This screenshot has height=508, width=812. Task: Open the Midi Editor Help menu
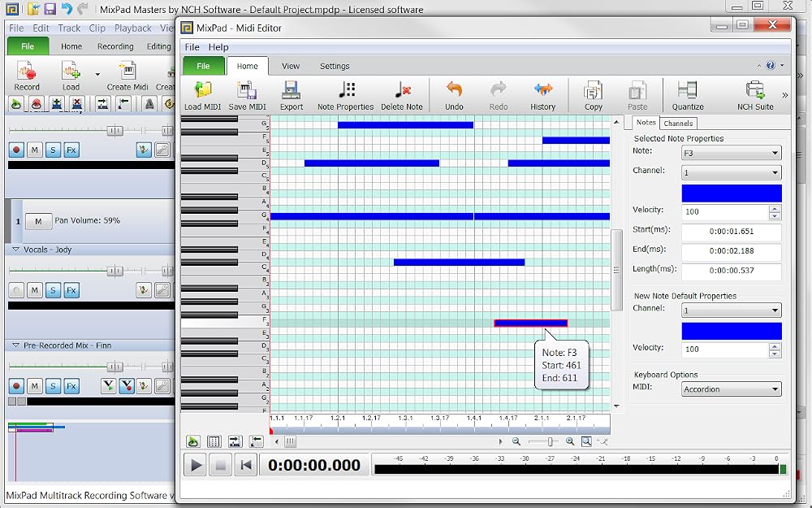[218, 47]
